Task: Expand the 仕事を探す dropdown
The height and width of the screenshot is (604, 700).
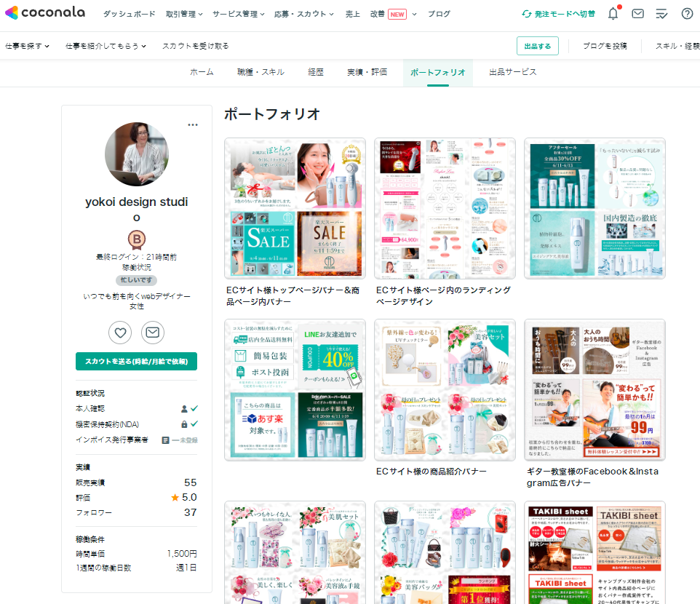Action: pos(27,46)
